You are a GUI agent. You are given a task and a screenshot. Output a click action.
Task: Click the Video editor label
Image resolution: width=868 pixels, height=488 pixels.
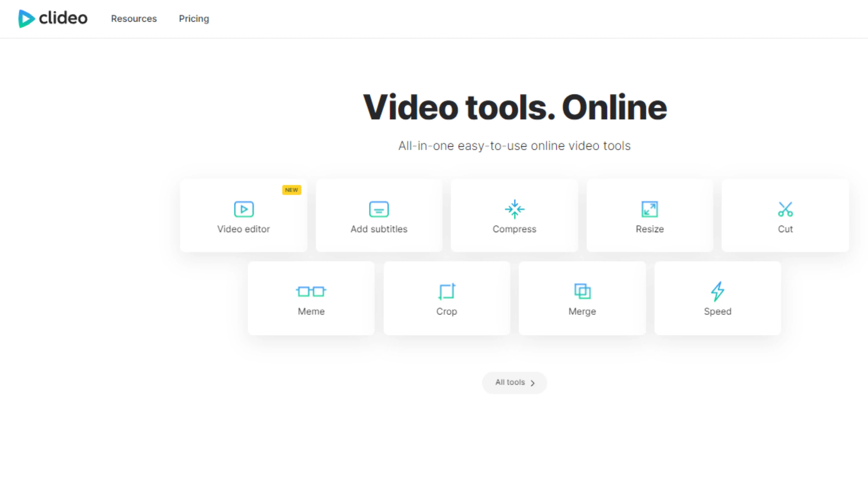click(x=243, y=229)
